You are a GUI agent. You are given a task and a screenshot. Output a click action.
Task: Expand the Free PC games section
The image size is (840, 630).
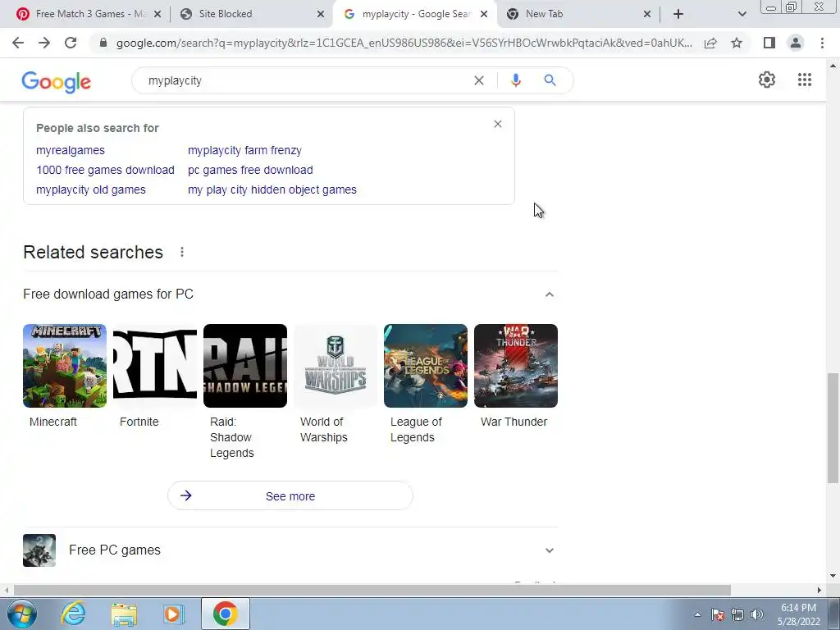pyautogui.click(x=549, y=550)
